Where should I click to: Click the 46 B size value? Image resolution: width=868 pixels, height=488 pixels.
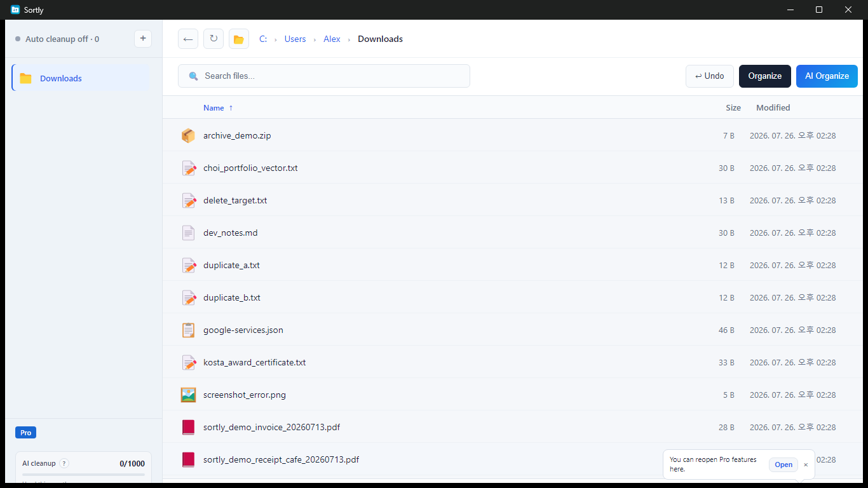(x=726, y=330)
